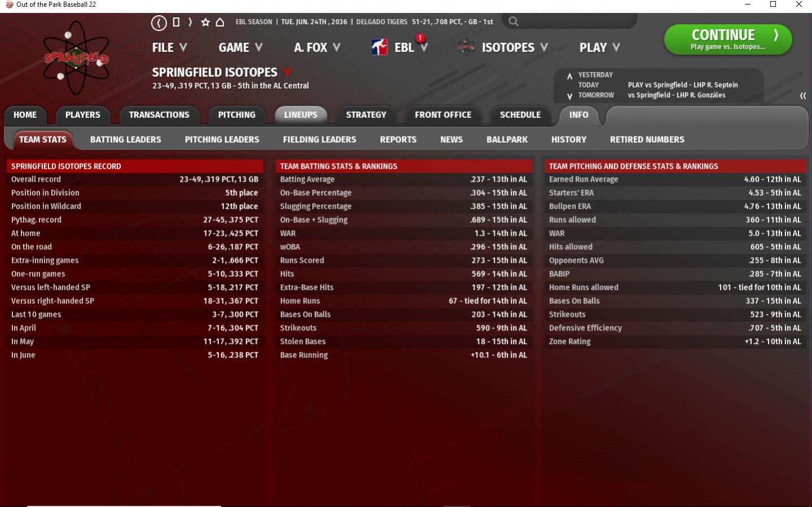The image size is (812, 507).
Task: Open the REPORTS sub-tab
Action: coord(398,140)
